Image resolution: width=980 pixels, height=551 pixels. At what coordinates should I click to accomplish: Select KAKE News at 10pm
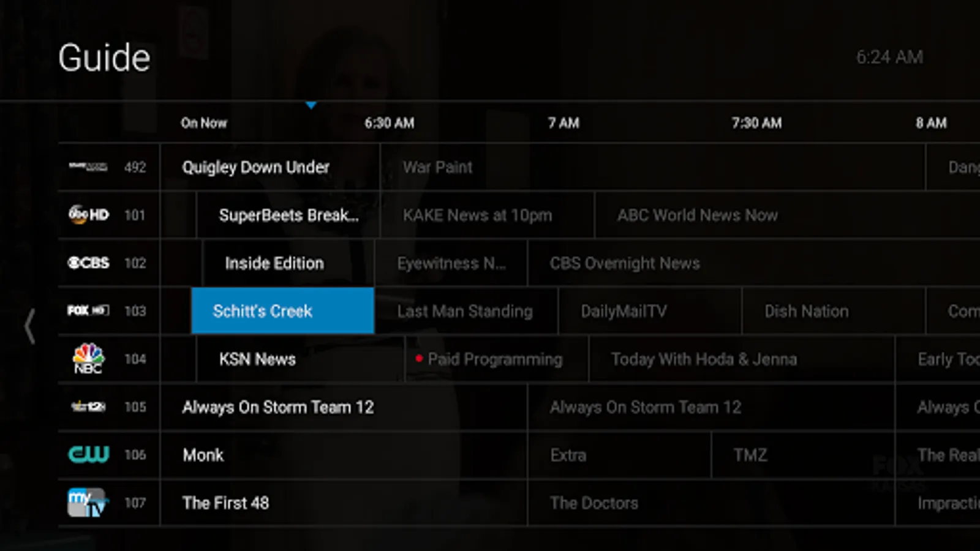tap(487, 215)
